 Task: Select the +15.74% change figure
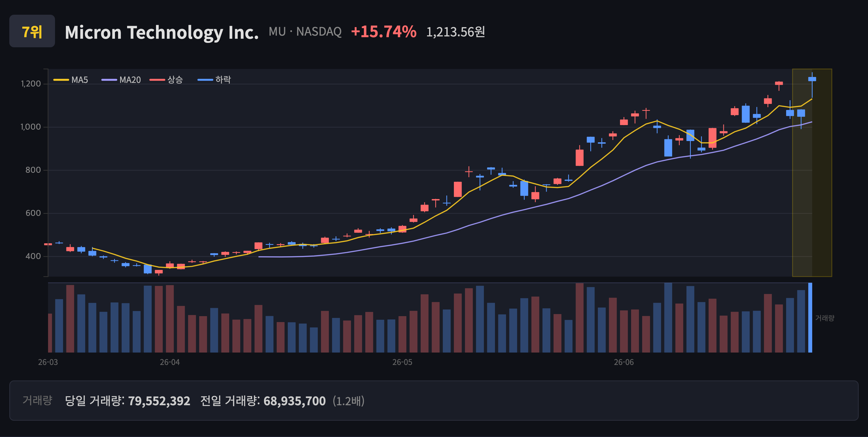pos(384,32)
